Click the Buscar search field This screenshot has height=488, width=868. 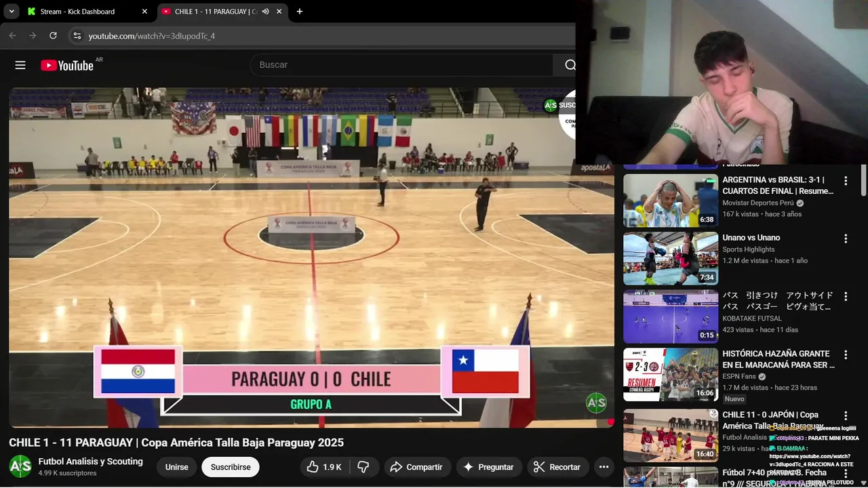[401, 65]
